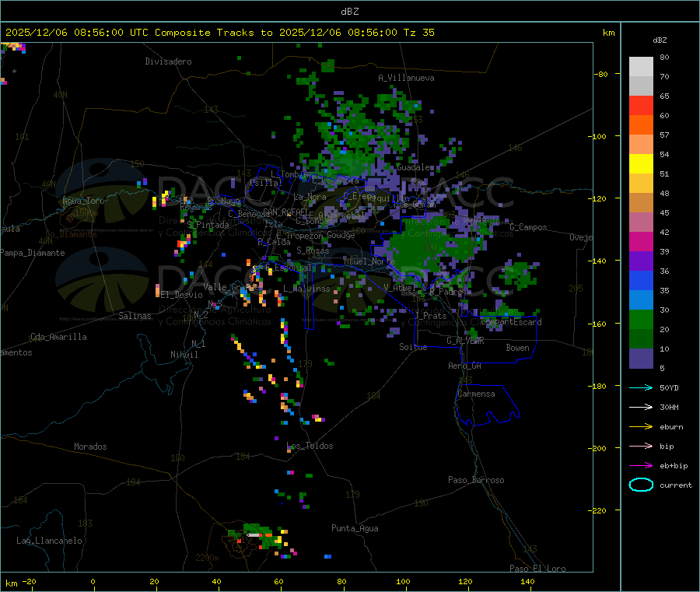Click the 'La_Nora' label
This screenshot has width=700, height=592.
[x=310, y=197]
